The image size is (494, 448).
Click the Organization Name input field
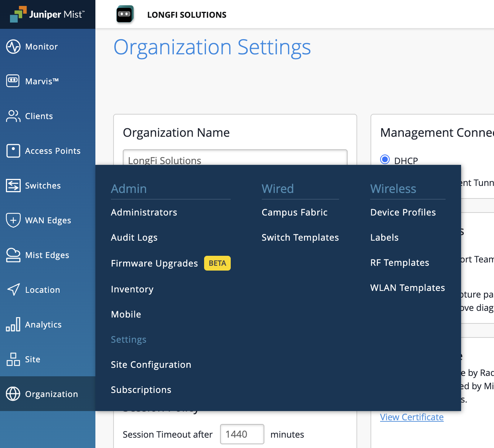pyautogui.click(x=235, y=157)
